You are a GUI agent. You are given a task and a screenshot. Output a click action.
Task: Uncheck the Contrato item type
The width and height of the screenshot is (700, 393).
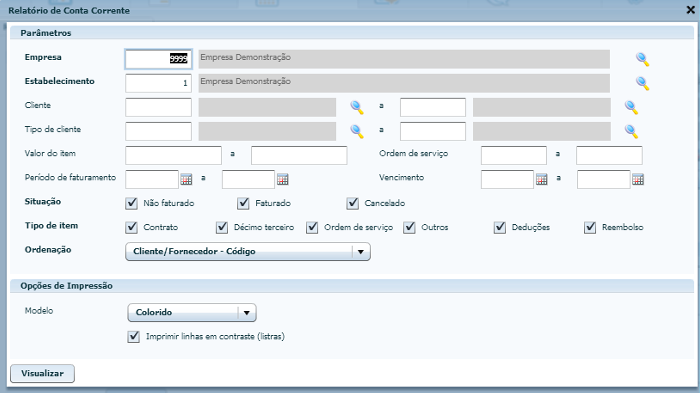131,227
